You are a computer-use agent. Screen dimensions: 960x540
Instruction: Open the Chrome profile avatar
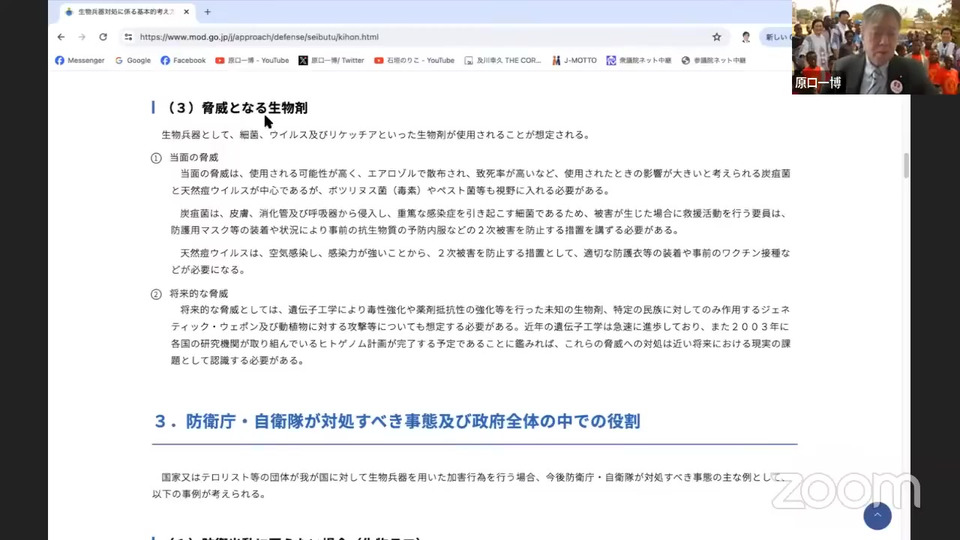[x=746, y=37]
